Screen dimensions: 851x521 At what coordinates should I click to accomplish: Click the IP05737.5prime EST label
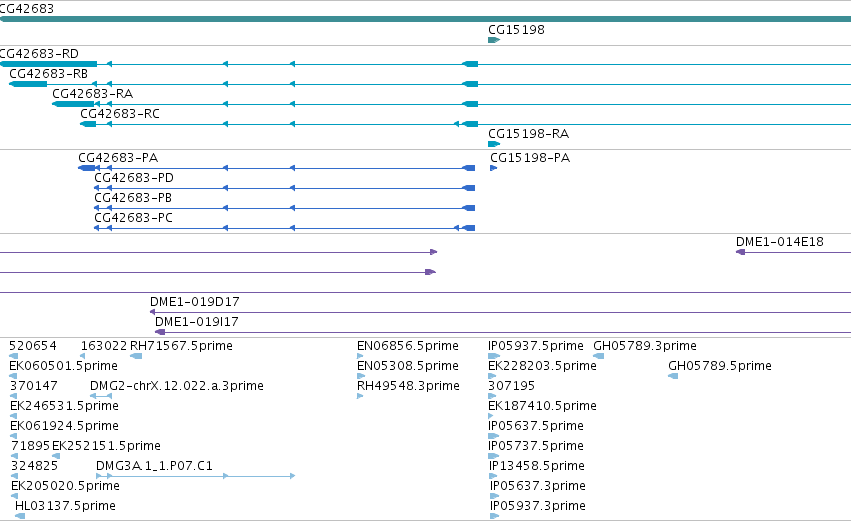(x=536, y=447)
